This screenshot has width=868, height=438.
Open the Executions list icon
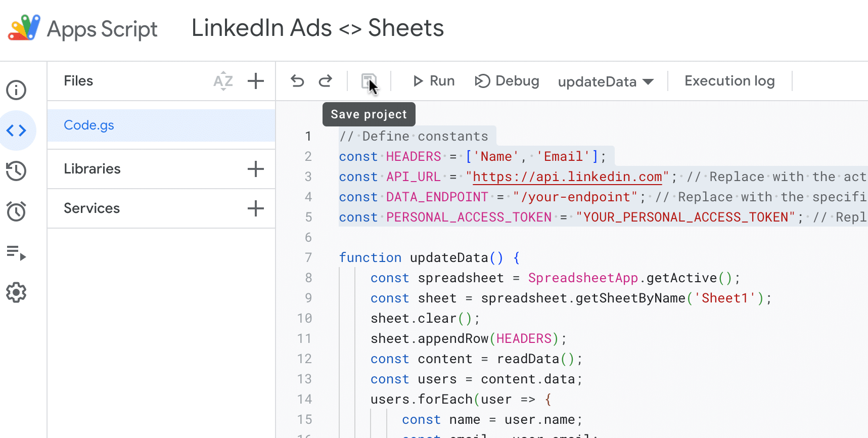pyautogui.click(x=16, y=252)
